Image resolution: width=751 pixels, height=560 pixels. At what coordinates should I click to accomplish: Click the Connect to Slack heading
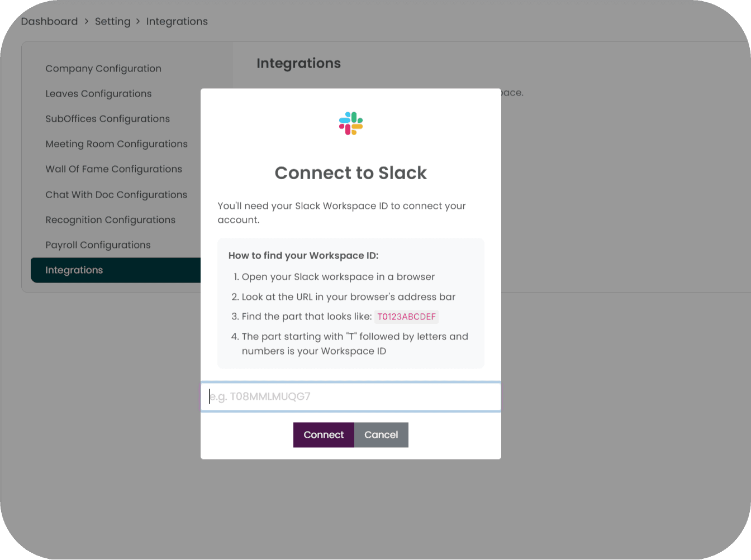[x=351, y=173]
